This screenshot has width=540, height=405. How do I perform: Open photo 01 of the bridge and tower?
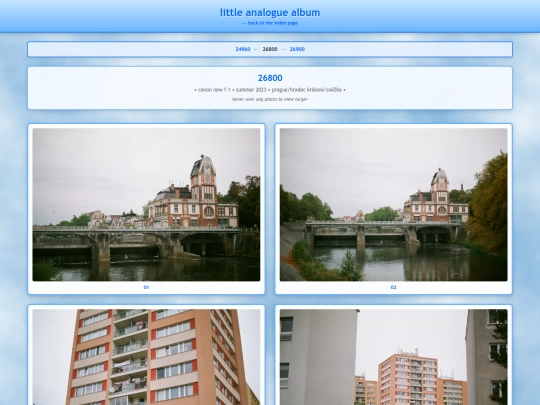pyautogui.click(x=146, y=205)
